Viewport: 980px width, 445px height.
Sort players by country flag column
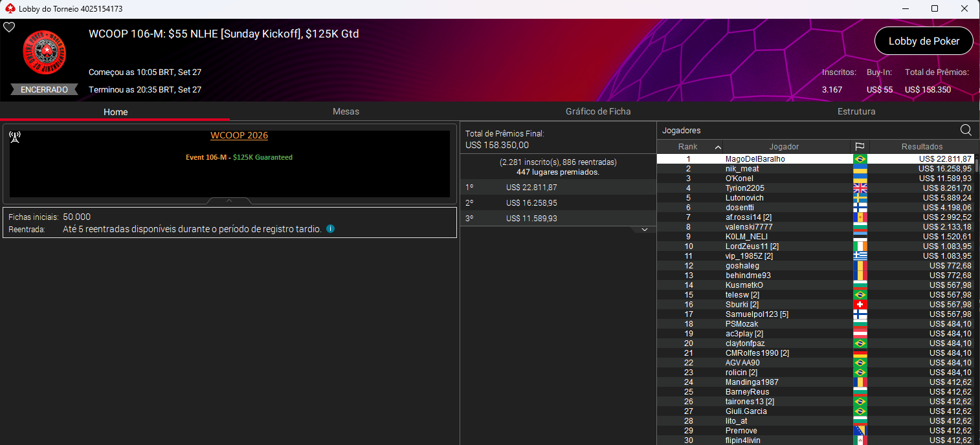(x=860, y=147)
